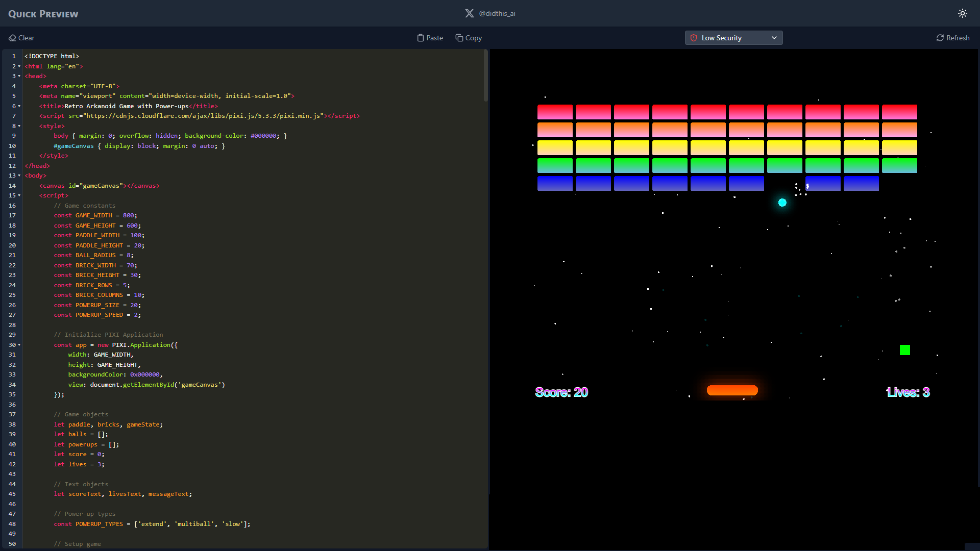The width and height of the screenshot is (980, 551).
Task: Click the Clear button label
Action: (27, 38)
